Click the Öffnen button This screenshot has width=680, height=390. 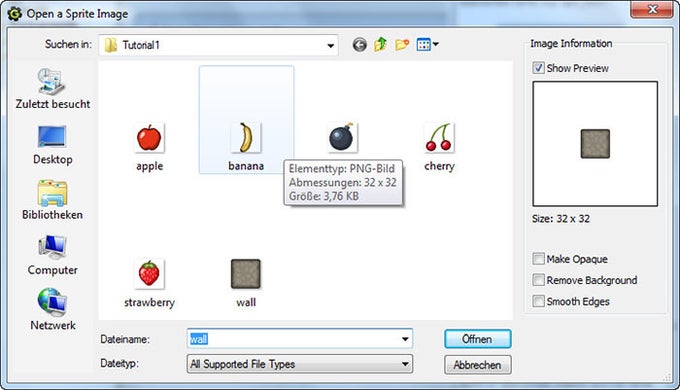pos(477,339)
